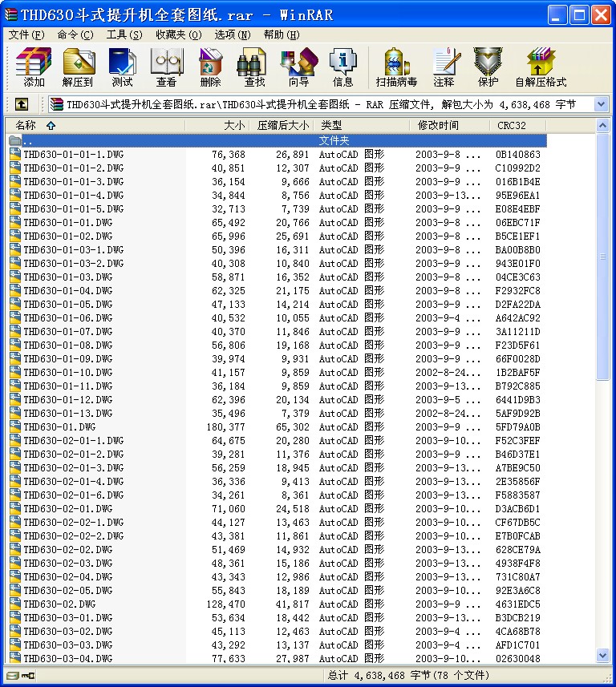
Task: Sort by the 压缩后大小 column header
Action: tap(282, 126)
